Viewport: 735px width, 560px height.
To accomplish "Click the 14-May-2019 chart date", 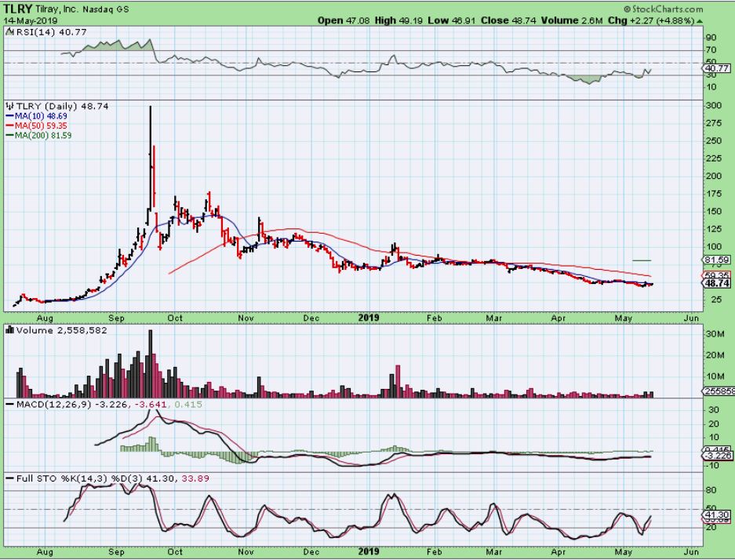I will [x=31, y=20].
